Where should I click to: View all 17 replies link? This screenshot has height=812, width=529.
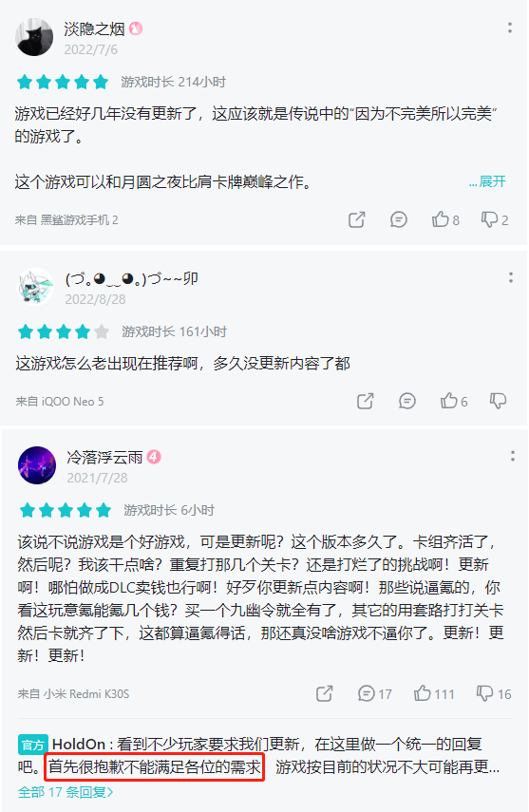click(66, 792)
